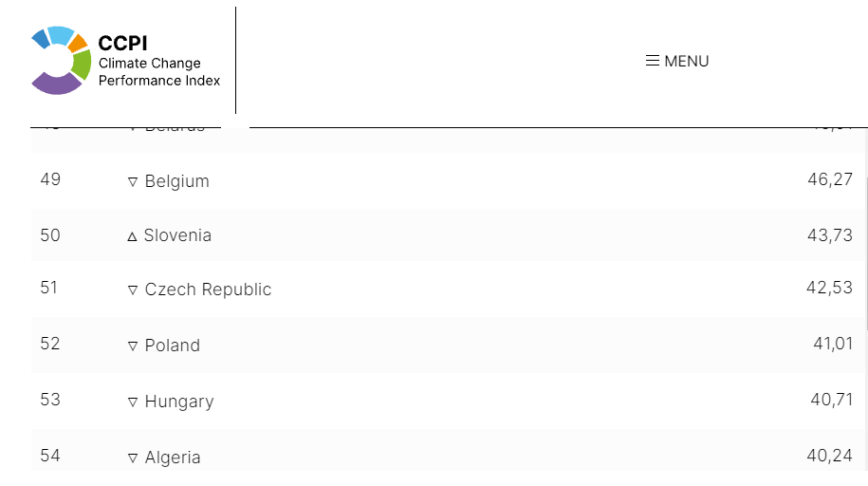
Task: Click the up triangle beside Slovenia
Action: click(x=133, y=236)
